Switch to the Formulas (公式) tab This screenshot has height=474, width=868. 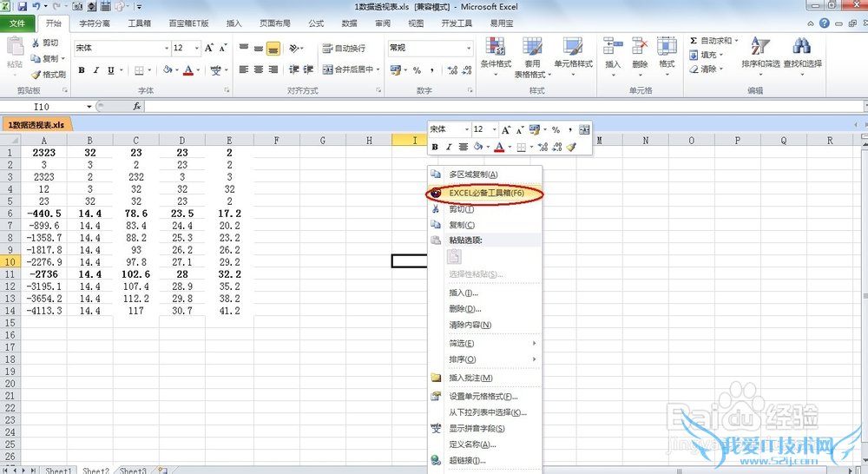click(x=316, y=23)
